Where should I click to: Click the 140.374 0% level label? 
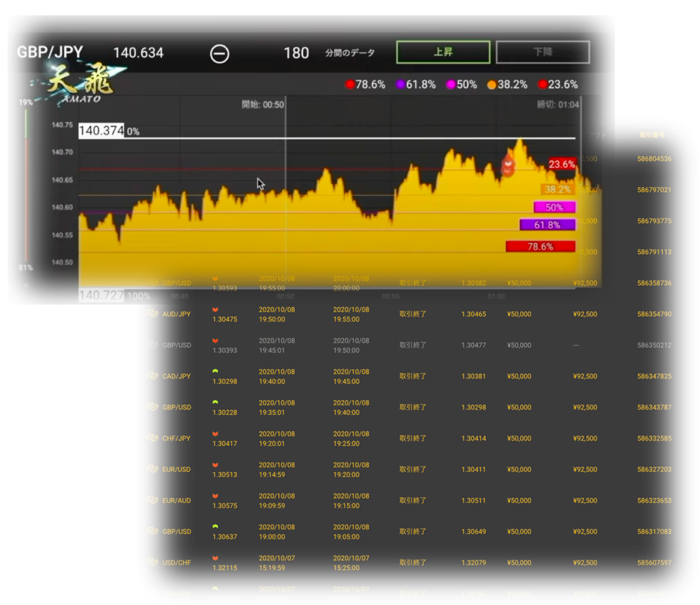pyautogui.click(x=109, y=131)
